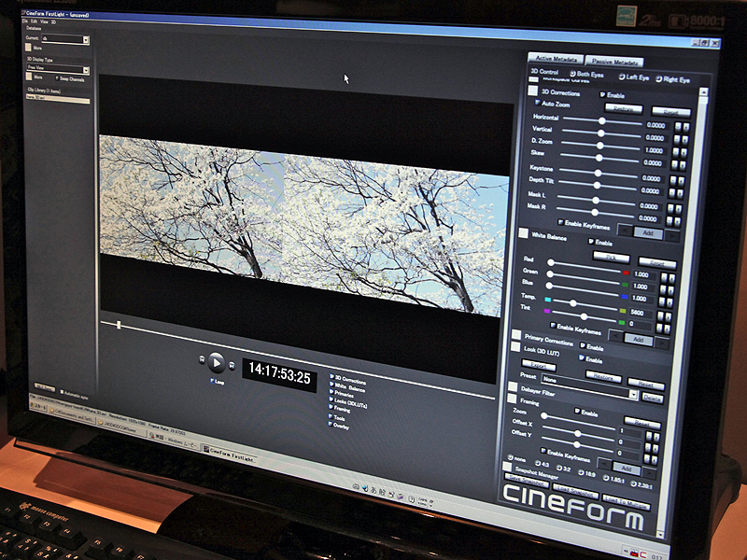This screenshot has height=560, width=747.
Task: Expand the Look (3D LUT) section box
Action: [515, 346]
